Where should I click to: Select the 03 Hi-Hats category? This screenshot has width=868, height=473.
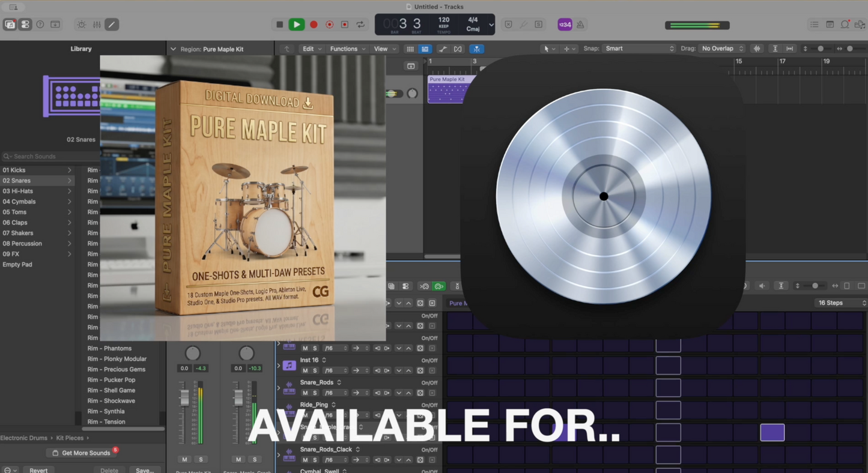37,191
